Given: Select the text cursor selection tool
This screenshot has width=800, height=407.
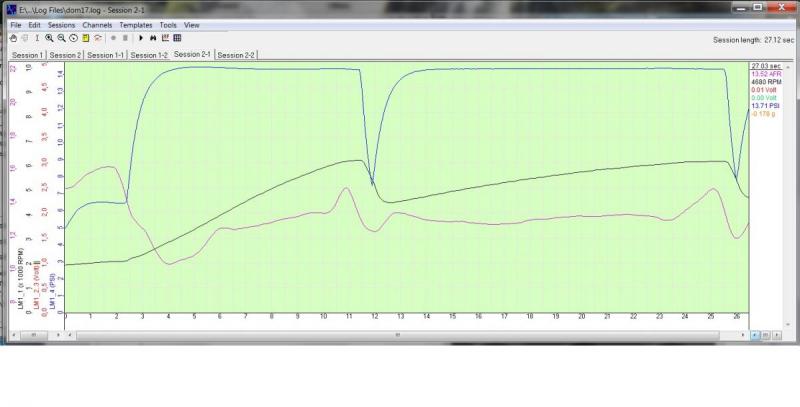Looking at the screenshot, I should pos(37,38).
